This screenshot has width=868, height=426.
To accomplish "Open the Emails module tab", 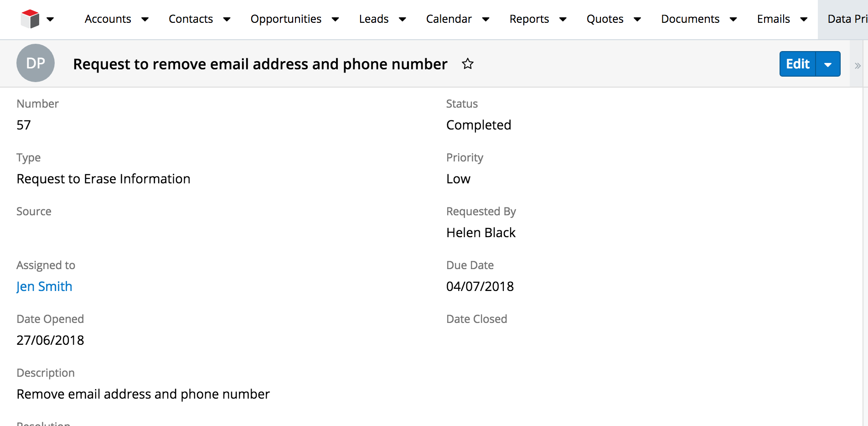I will pyautogui.click(x=774, y=19).
